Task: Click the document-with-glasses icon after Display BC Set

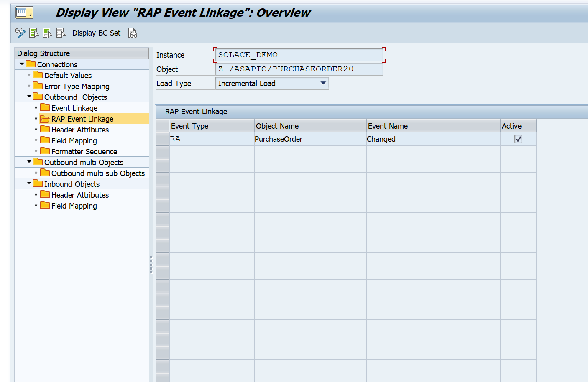Action: (133, 33)
